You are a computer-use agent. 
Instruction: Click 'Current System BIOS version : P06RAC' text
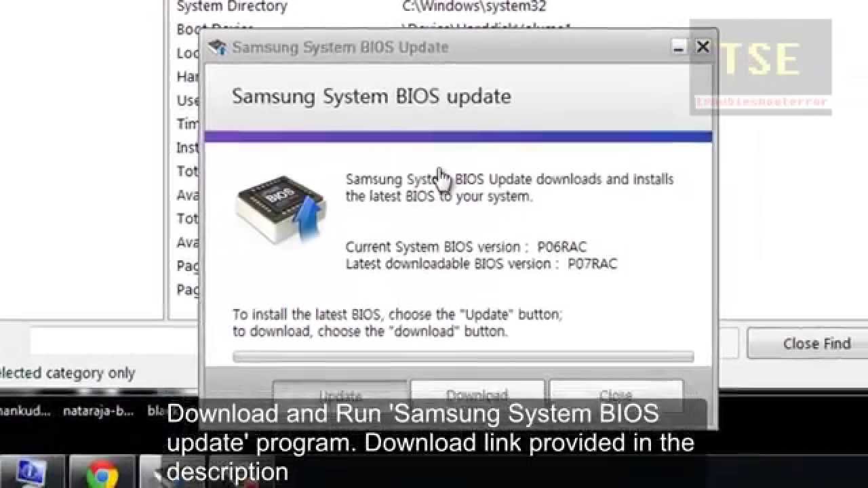(466, 247)
